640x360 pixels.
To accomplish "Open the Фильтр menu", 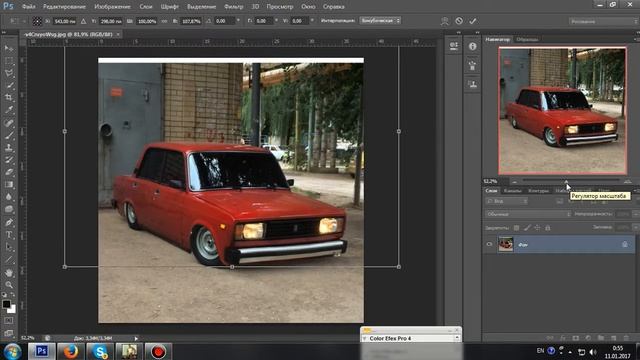I will point(233,7).
